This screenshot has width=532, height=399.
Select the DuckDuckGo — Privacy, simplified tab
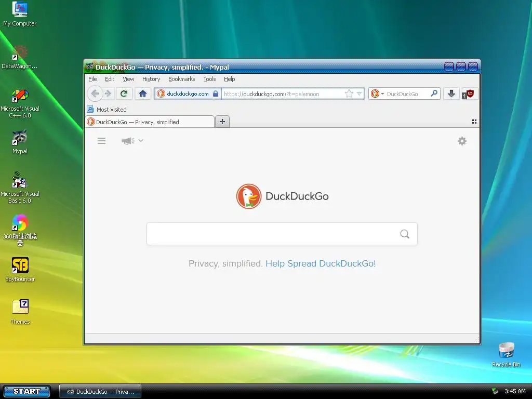point(150,122)
